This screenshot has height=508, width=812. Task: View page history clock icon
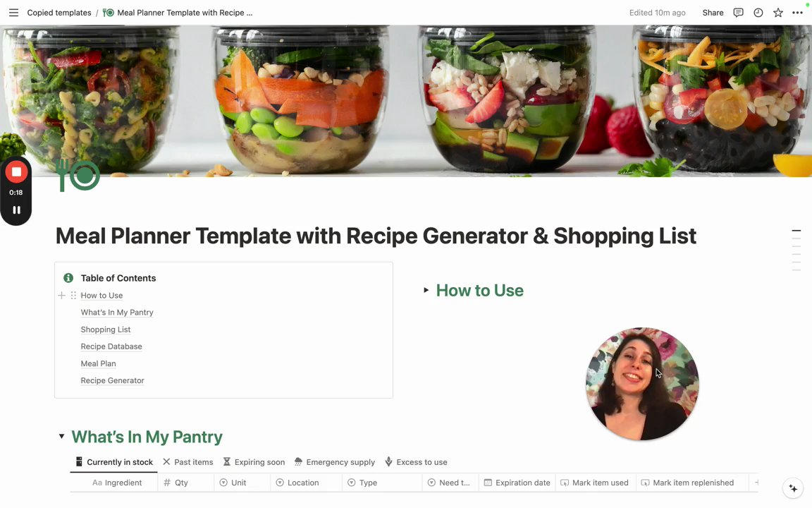758,13
